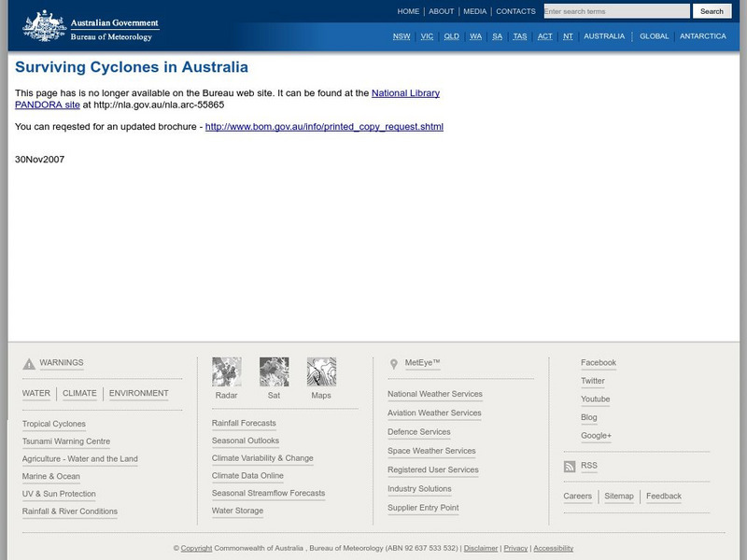Select VIC state link
This screenshot has width=747, height=560.
pos(427,36)
